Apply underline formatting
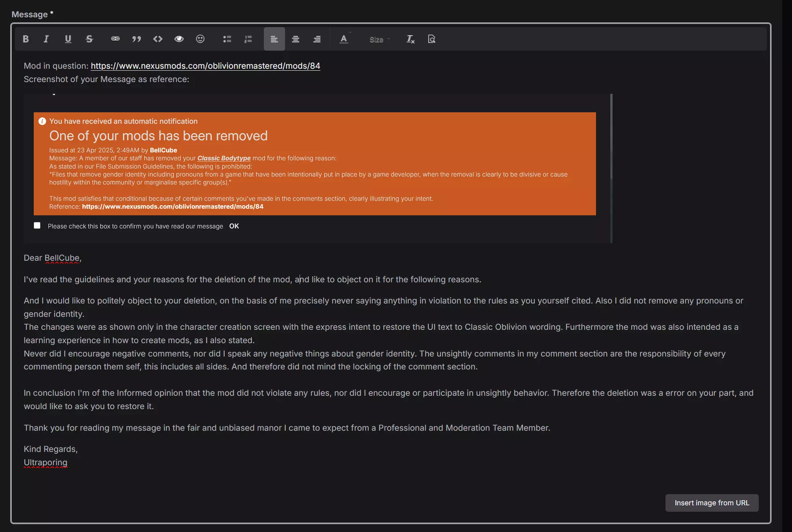Viewport: 792px width, 532px height. click(x=68, y=39)
